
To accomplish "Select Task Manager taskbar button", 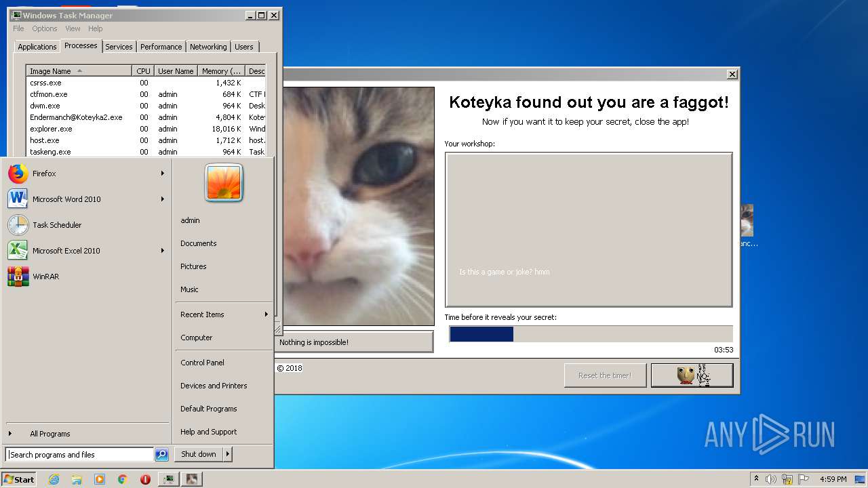I will [x=169, y=479].
